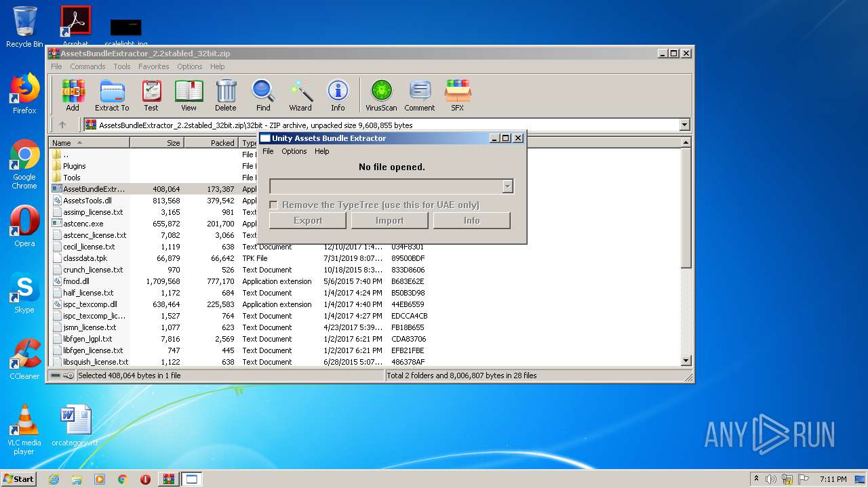This screenshot has width=868, height=488.
Task: Show archive Info icon
Action: click(x=338, y=95)
